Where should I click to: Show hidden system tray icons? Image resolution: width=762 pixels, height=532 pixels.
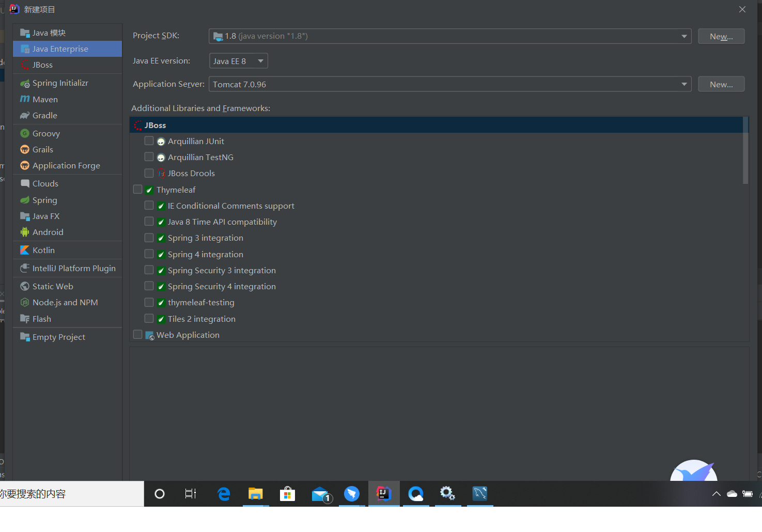pyautogui.click(x=717, y=494)
